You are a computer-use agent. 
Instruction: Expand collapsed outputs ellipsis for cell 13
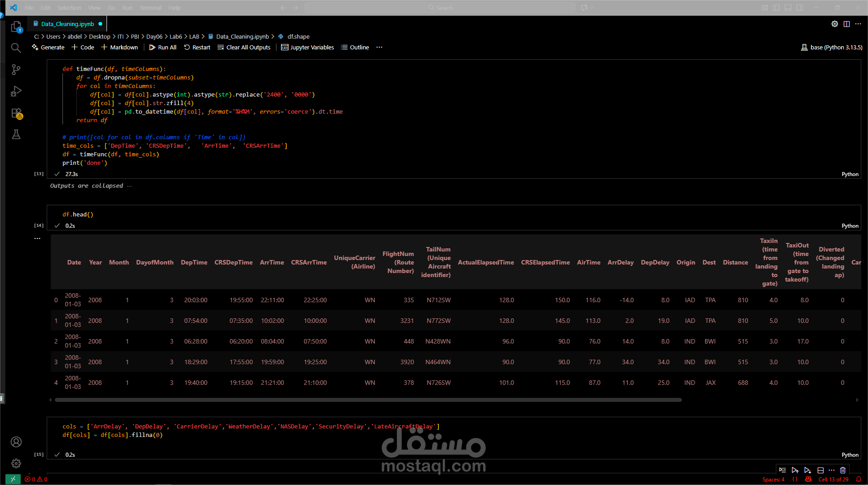129,186
